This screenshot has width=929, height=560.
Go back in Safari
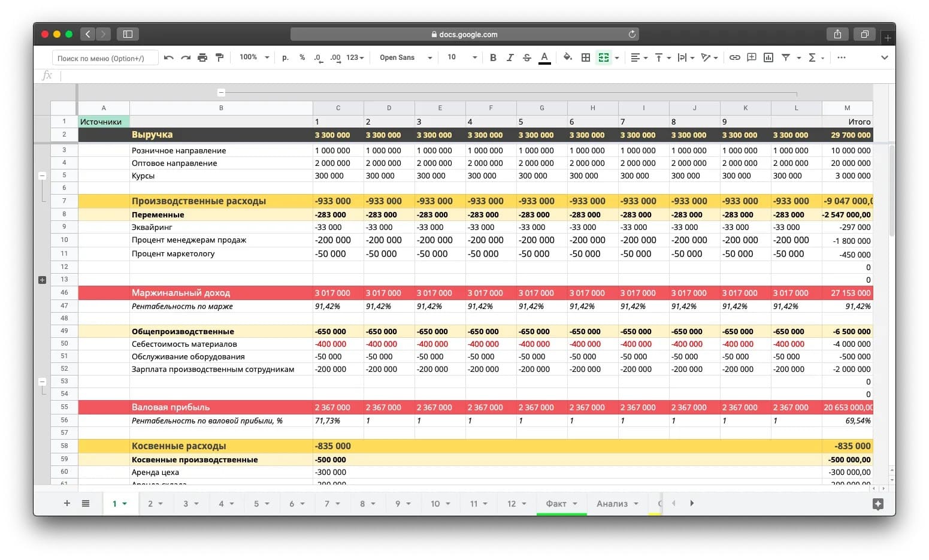pyautogui.click(x=87, y=34)
